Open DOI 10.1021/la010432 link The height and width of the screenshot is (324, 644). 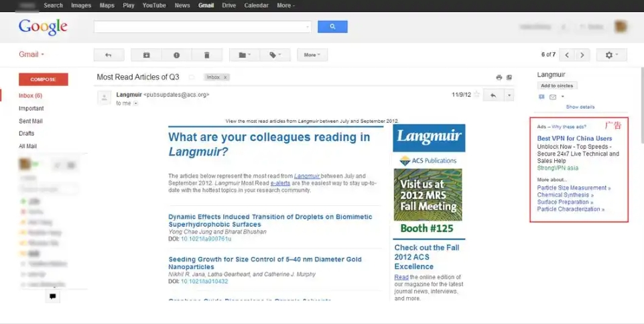(204, 282)
